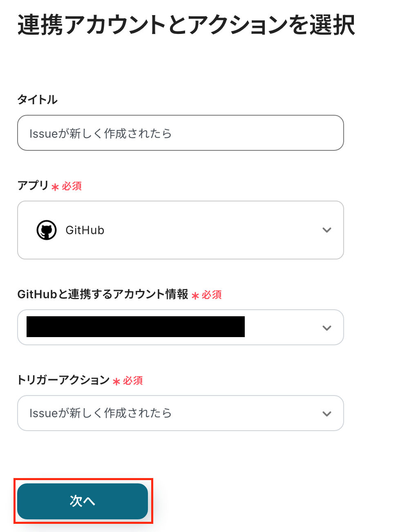Click the redacted account value
This screenshot has height=532, width=398.
pyautogui.click(x=135, y=327)
